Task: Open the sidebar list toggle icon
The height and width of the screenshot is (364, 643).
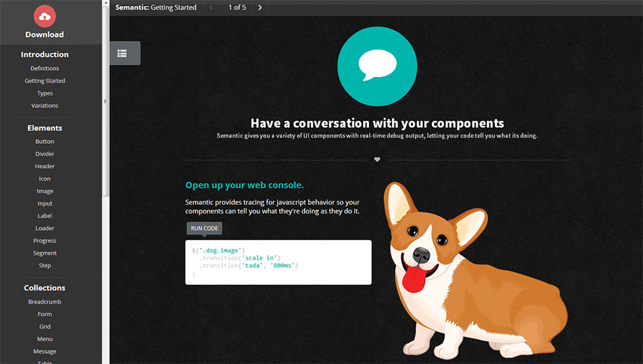Action: tap(122, 54)
